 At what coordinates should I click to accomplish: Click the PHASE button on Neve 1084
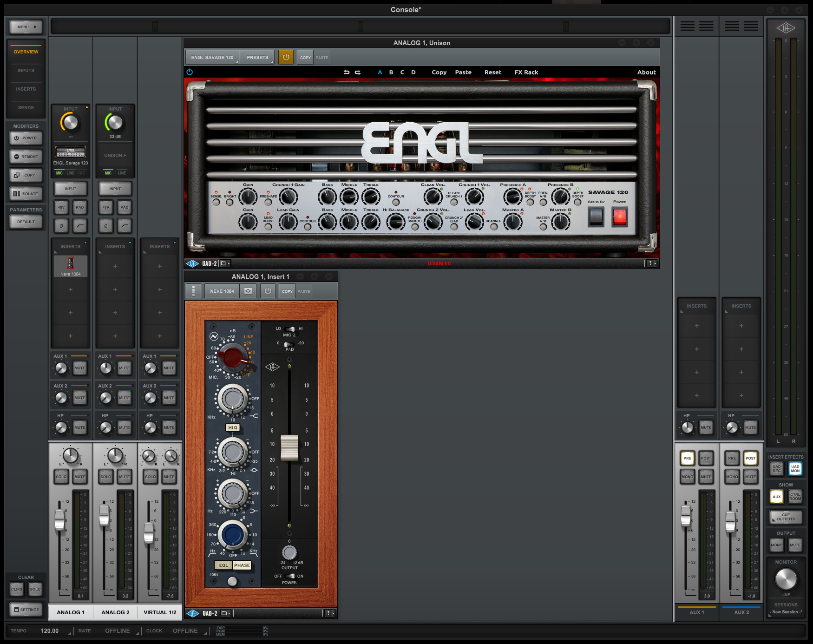(242, 565)
